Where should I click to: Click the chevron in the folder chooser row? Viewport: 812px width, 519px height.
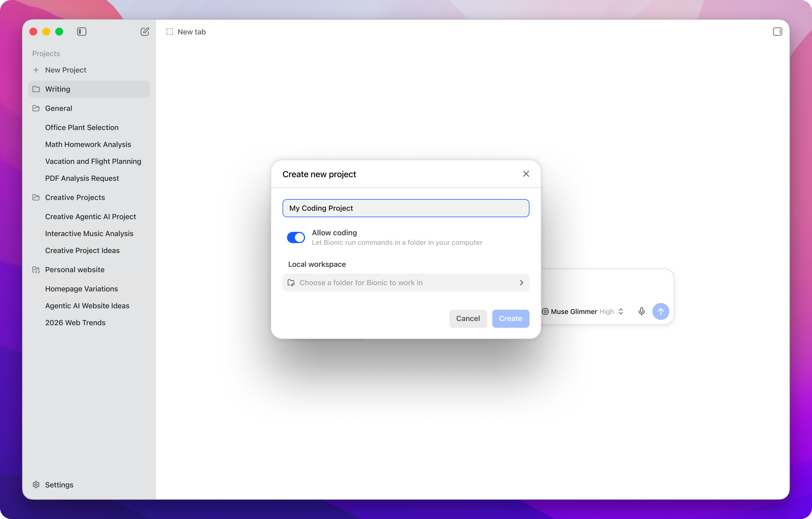point(521,283)
